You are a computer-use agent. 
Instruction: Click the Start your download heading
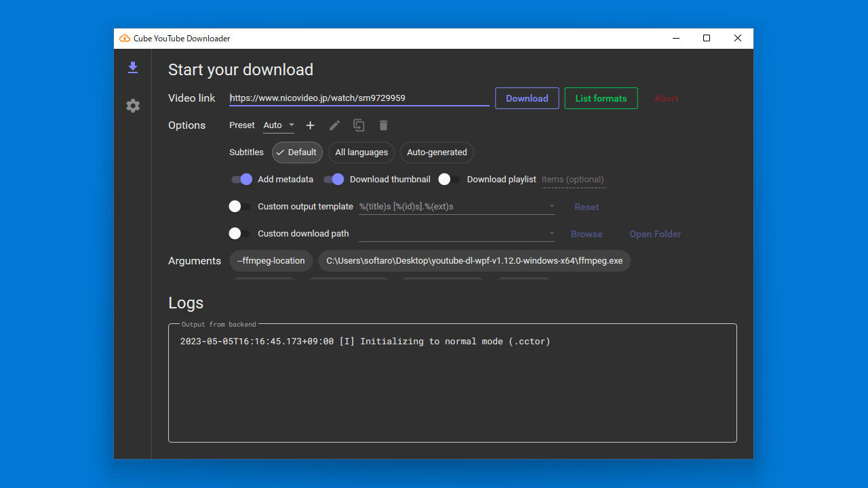click(x=241, y=70)
